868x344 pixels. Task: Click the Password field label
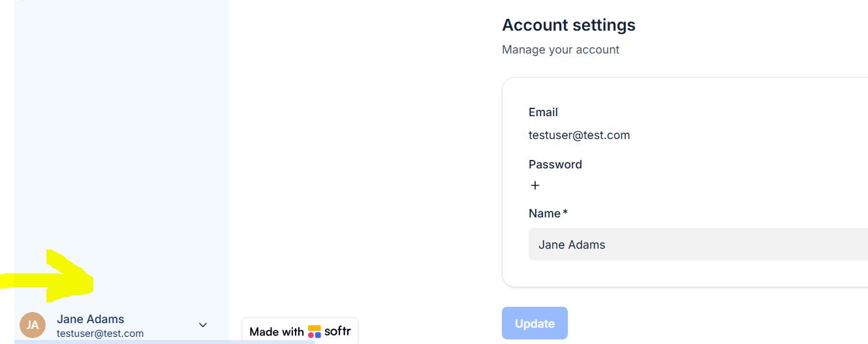[x=555, y=164]
